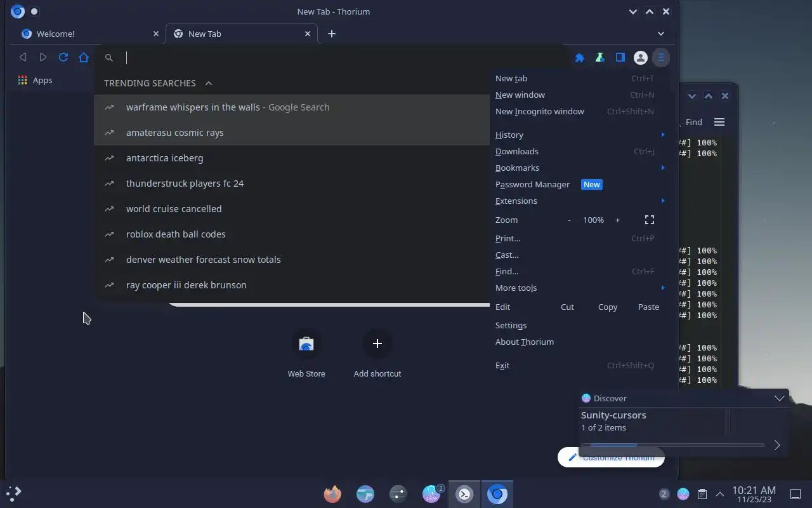Reload the current page
Screen dimensions: 812x508
pos(63,57)
